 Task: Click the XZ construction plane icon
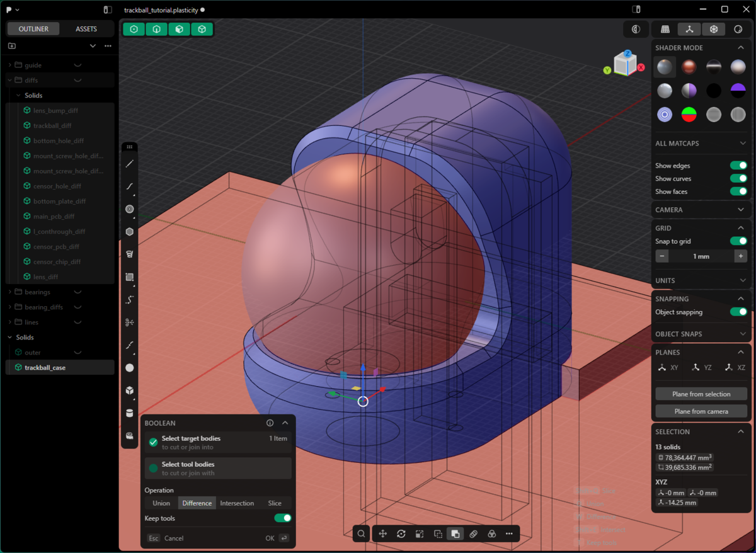coord(733,368)
